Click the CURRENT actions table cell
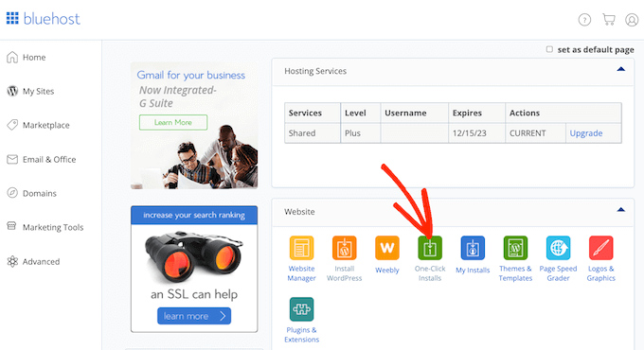Viewport: 644px width, 350px height. pos(536,133)
